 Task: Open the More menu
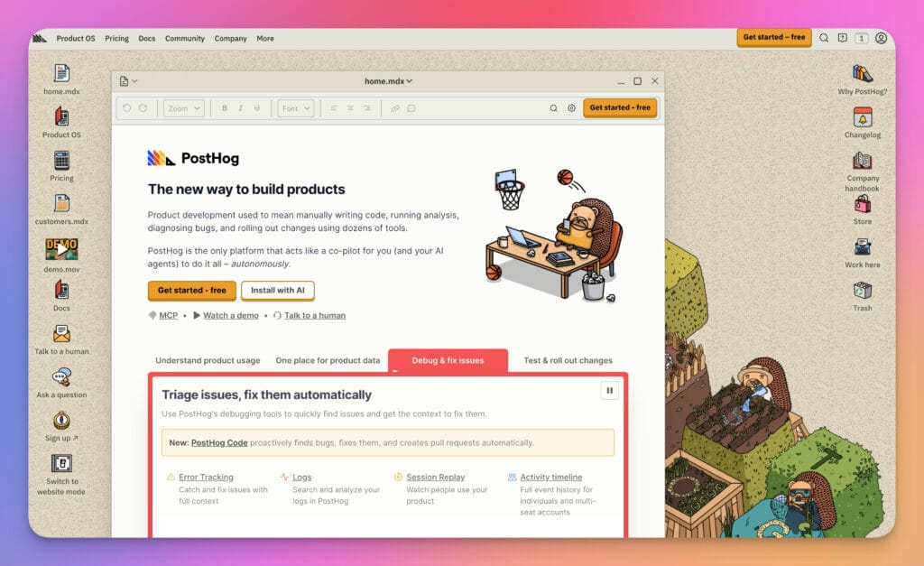tap(265, 38)
